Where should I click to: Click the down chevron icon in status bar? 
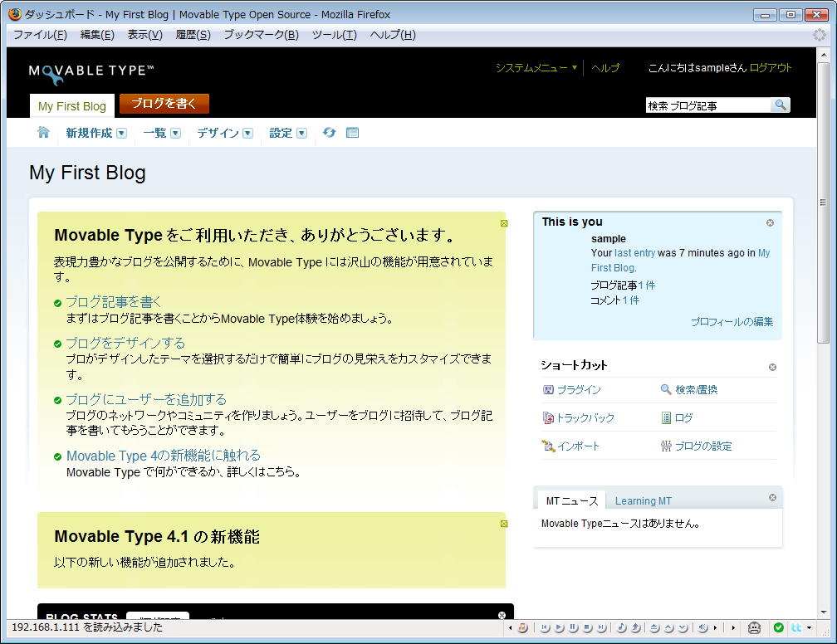pyautogui.click(x=683, y=627)
